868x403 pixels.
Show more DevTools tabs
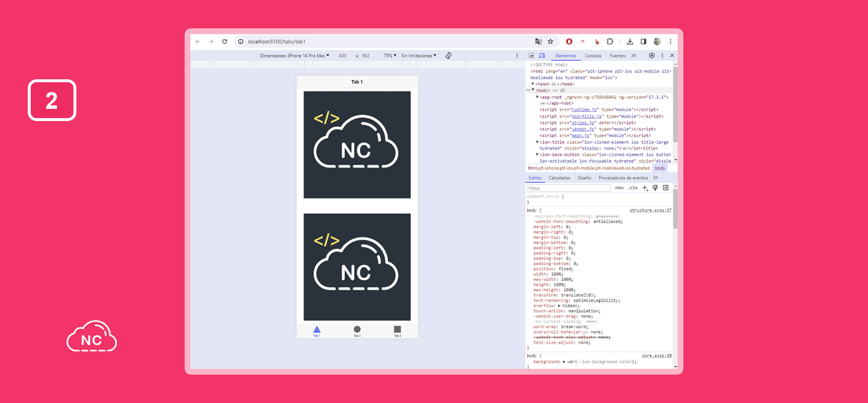[x=634, y=56]
